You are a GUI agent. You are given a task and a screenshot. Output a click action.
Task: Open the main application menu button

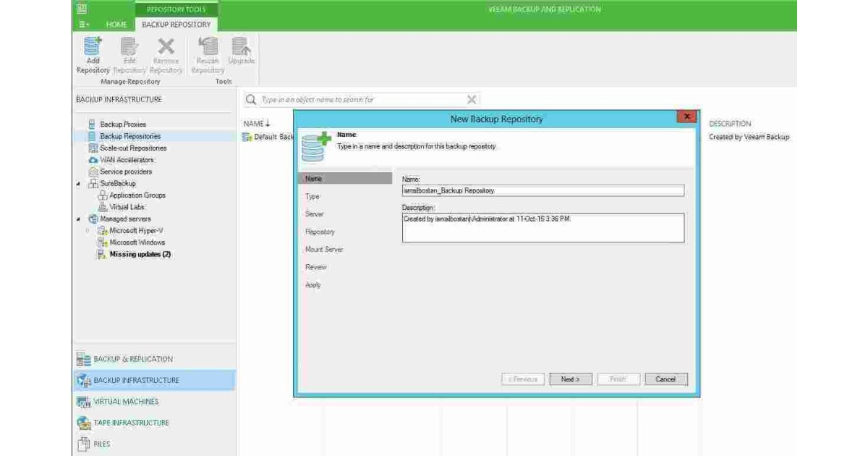(85, 25)
